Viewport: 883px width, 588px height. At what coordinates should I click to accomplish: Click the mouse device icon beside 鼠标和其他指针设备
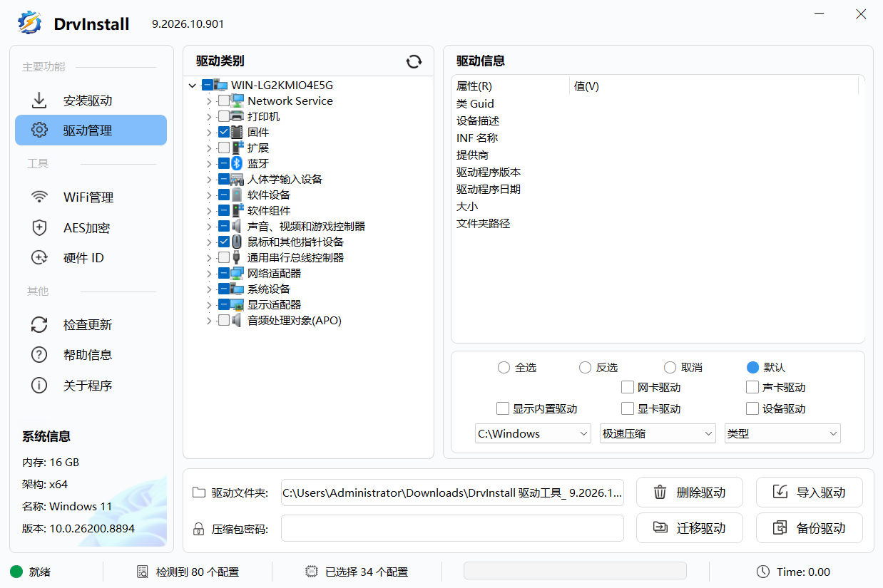pos(237,242)
